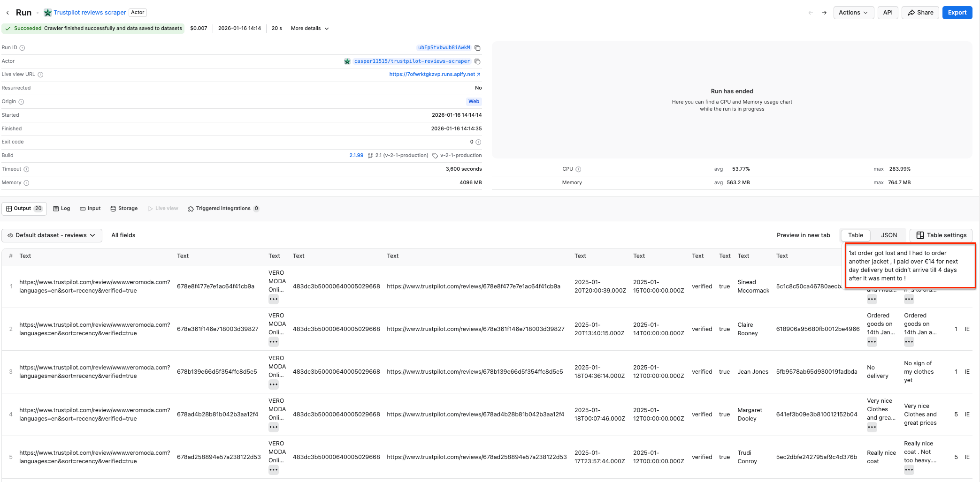Expand truncated text in Jean Jones row
The width and height of the screenshot is (980, 482).
[274, 384]
